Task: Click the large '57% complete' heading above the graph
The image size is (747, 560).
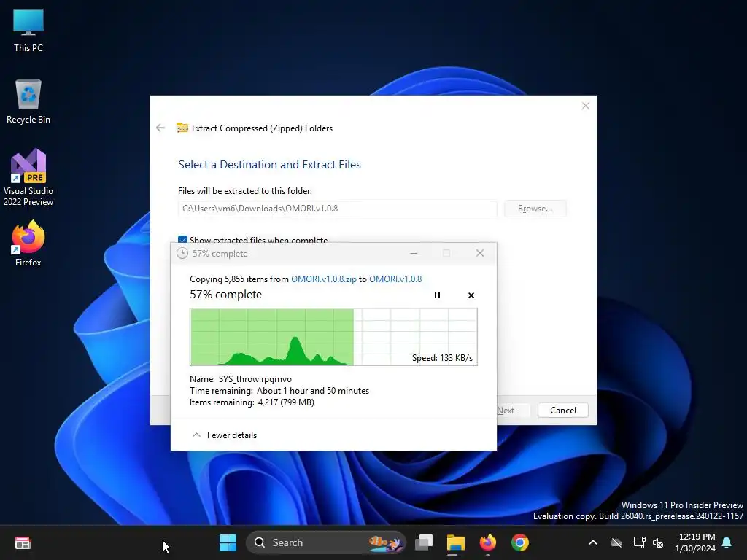Action: (226, 295)
